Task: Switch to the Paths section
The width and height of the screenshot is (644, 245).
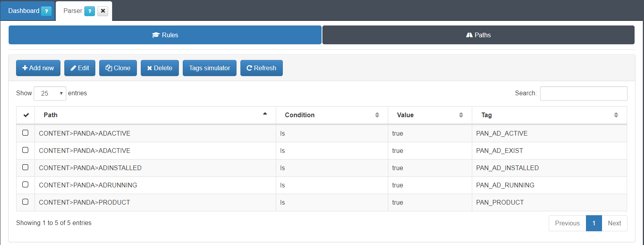Action: (478, 35)
